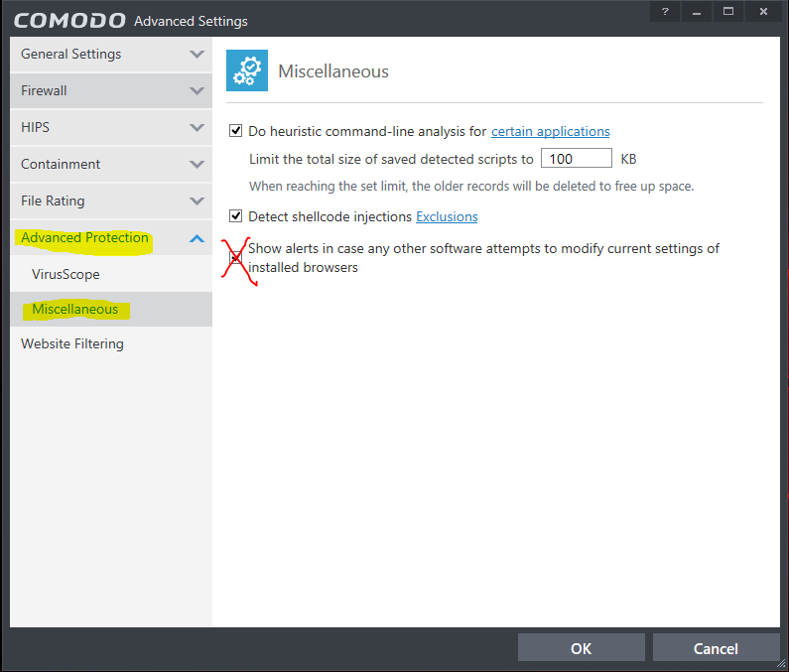Expand the Firewall section chevron
789x672 pixels.
pos(197,91)
